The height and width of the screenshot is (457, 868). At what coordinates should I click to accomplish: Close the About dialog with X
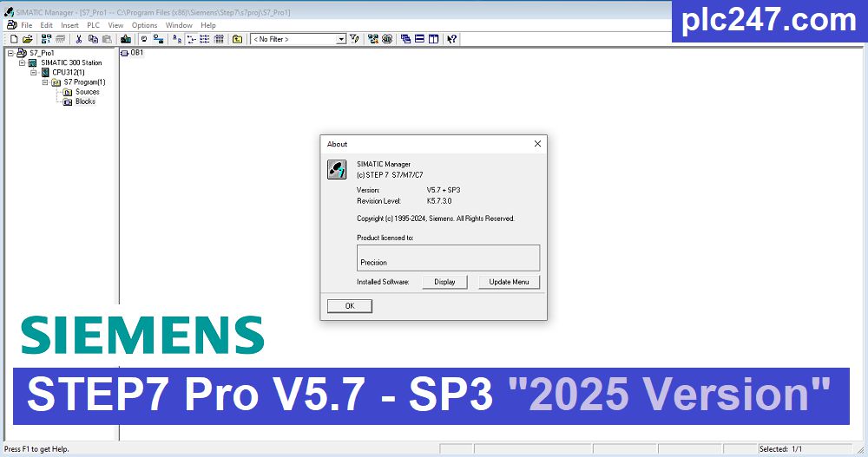pyautogui.click(x=537, y=144)
